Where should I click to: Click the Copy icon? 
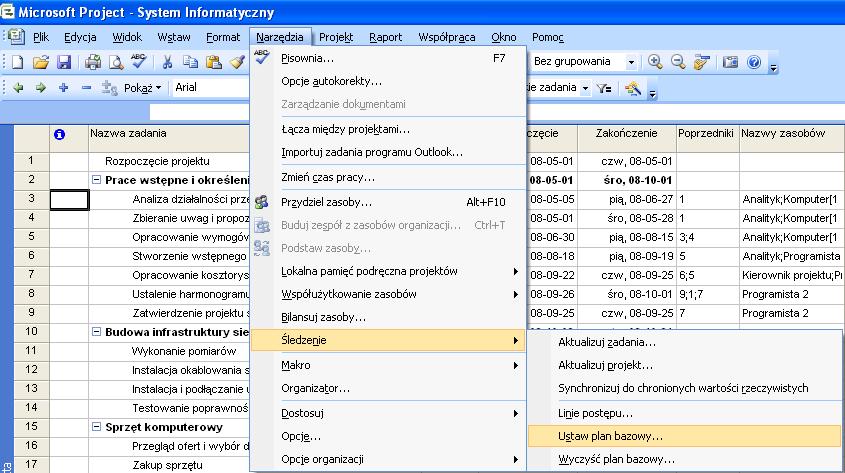tap(190, 62)
